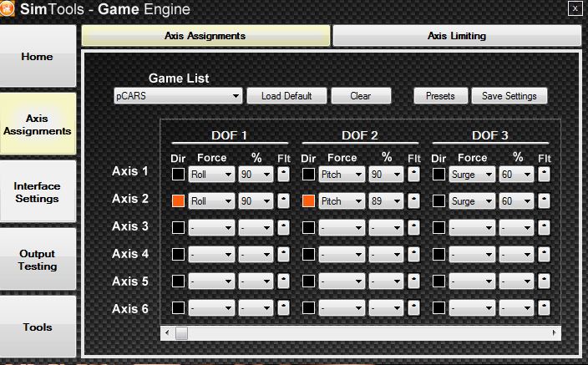The width and height of the screenshot is (588, 365).
Task: Click scrollbar right arrow
Action: (x=555, y=332)
